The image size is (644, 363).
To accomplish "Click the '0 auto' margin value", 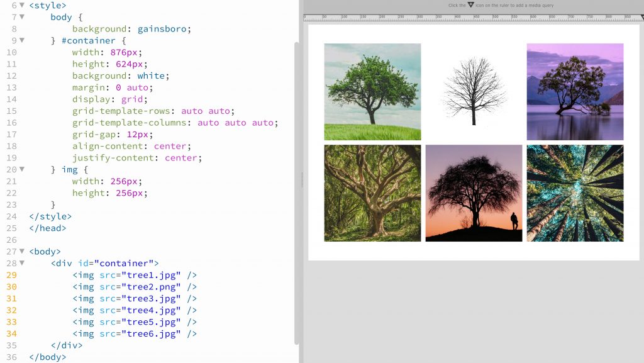I will [x=132, y=87].
